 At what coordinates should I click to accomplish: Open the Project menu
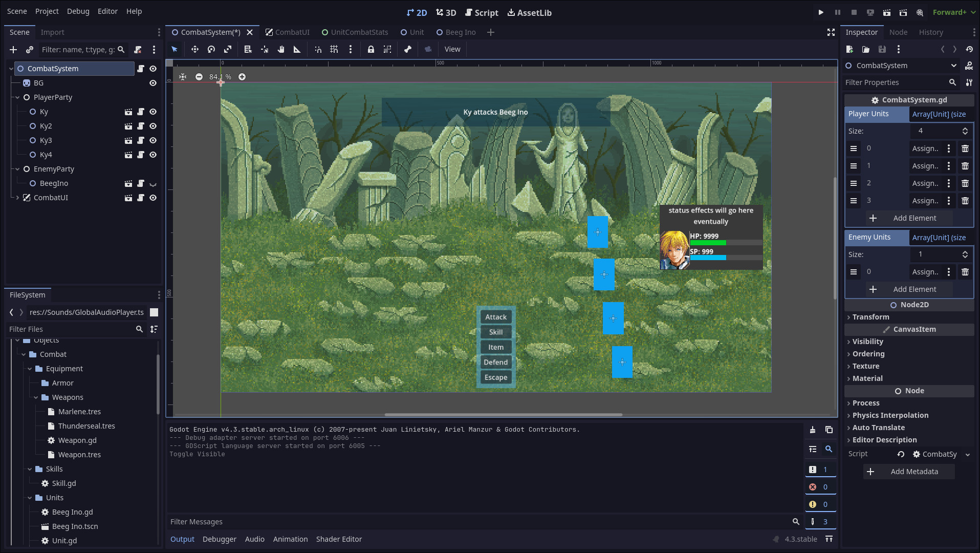[47, 11]
